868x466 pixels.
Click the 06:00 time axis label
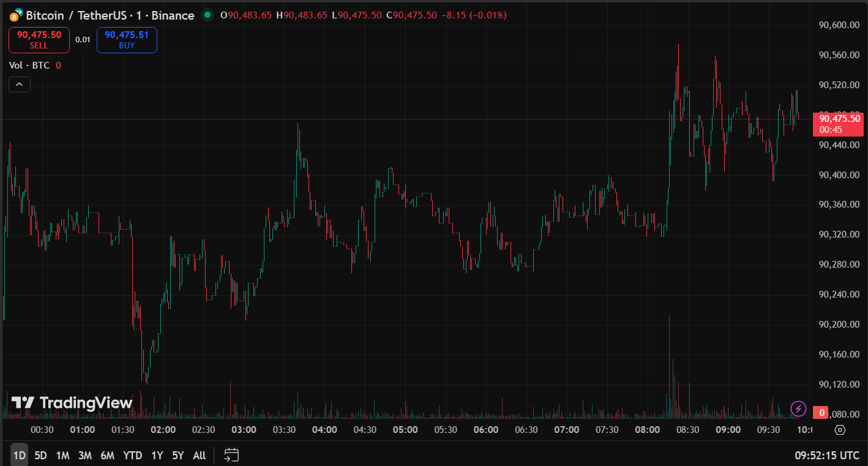(x=486, y=430)
